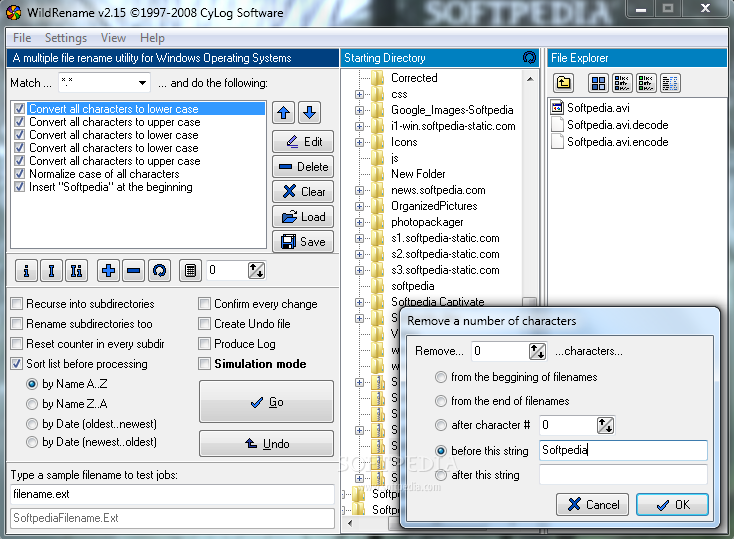Uncheck 'Normalize case of all characters' job
Viewport: 734px width, 539px height.
(19, 174)
